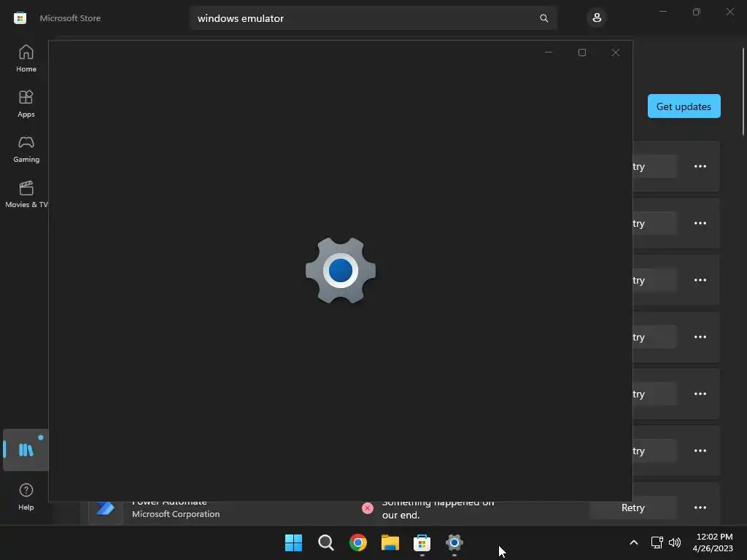The height and width of the screenshot is (560, 747).
Task: Open the Gaming section
Action: coord(26,149)
